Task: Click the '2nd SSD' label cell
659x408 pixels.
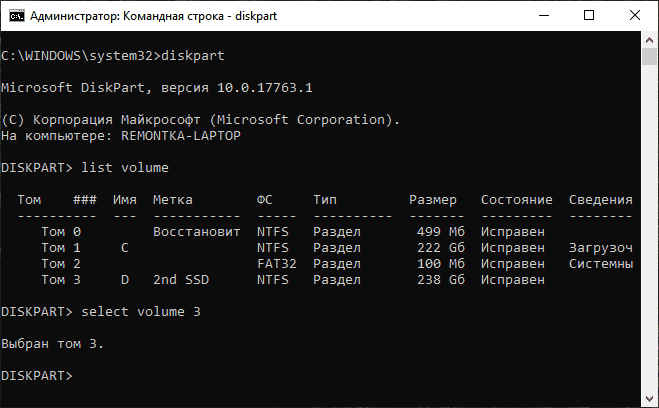Action: (x=181, y=280)
